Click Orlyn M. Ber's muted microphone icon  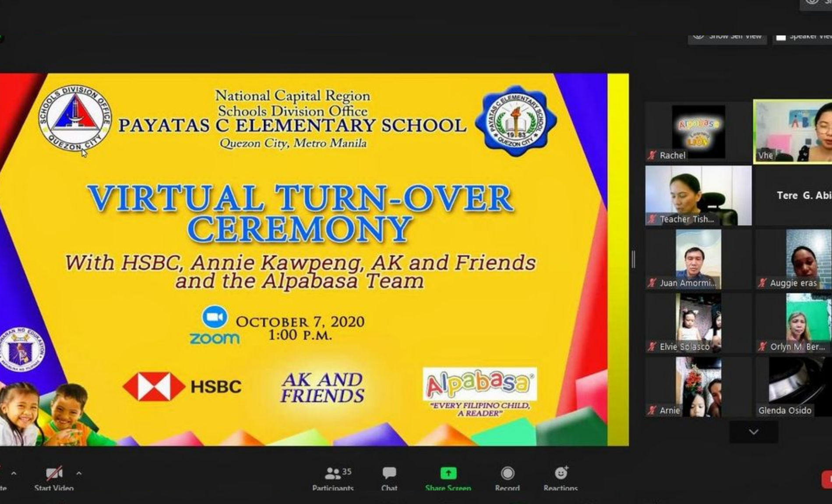point(762,346)
